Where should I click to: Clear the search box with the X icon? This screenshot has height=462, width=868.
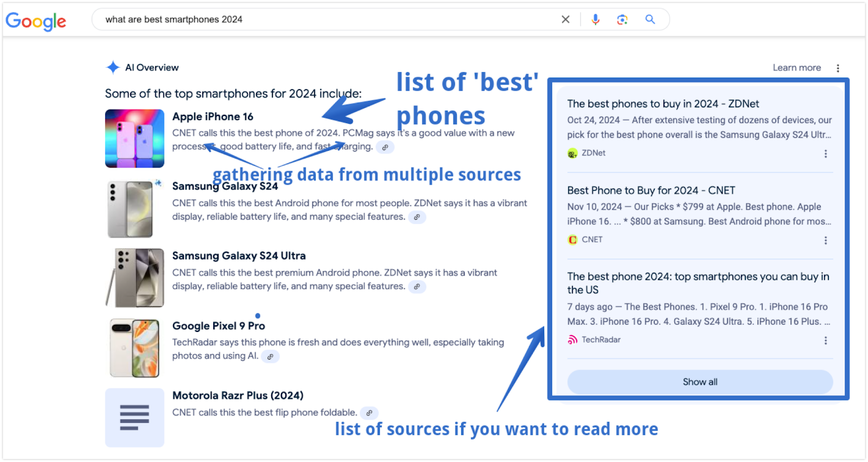[565, 20]
